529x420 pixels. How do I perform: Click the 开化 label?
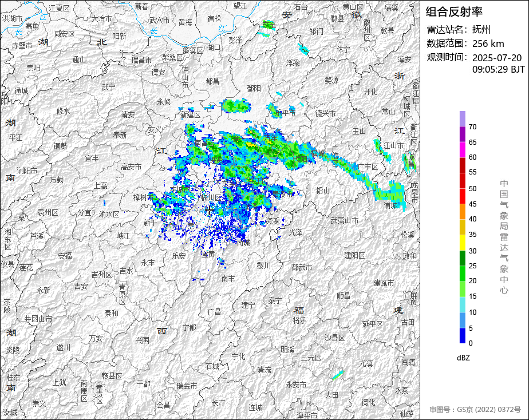[370, 92]
